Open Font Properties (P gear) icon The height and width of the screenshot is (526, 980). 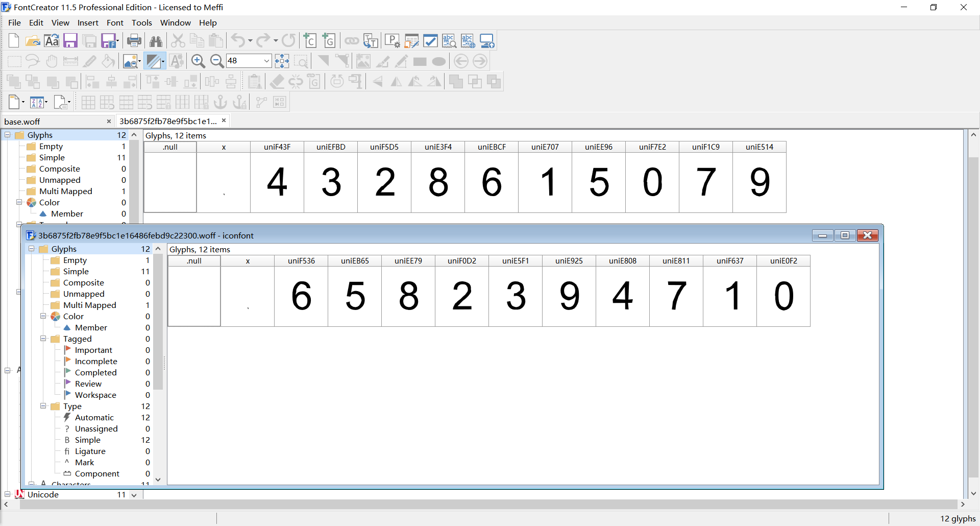click(393, 40)
